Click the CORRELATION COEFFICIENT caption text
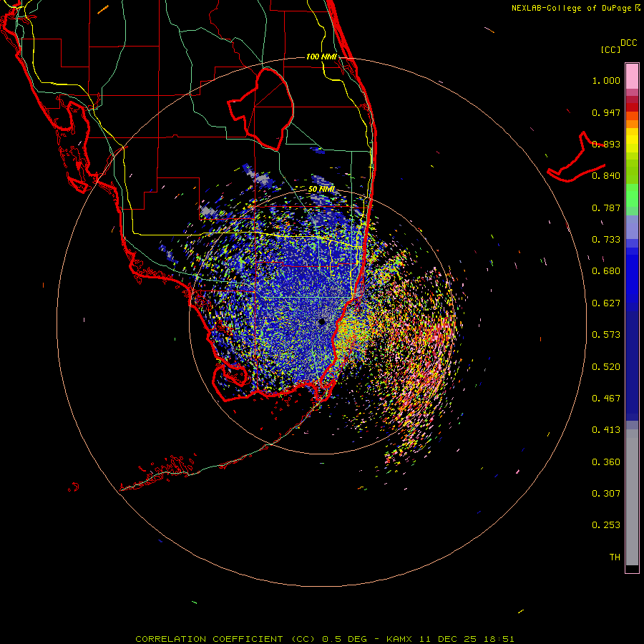 click(x=209, y=639)
